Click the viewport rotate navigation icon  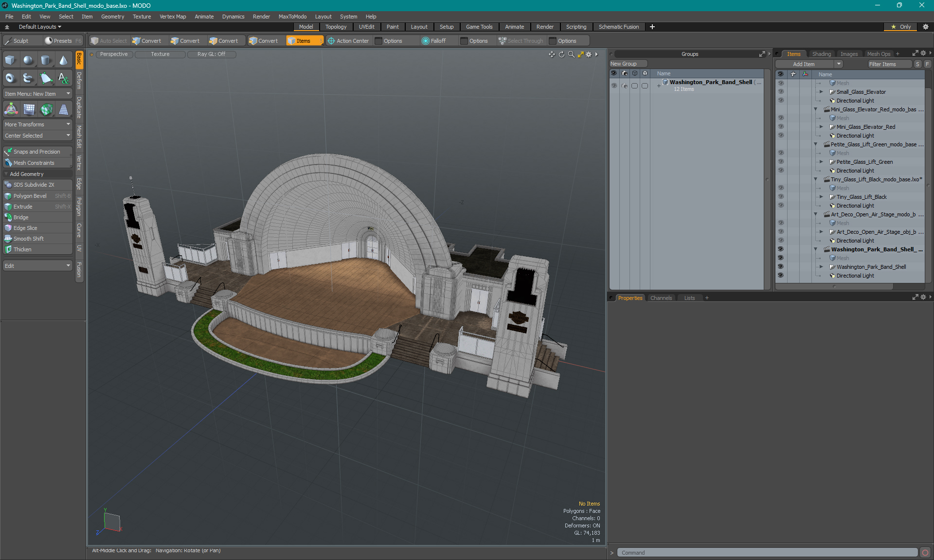pos(561,54)
